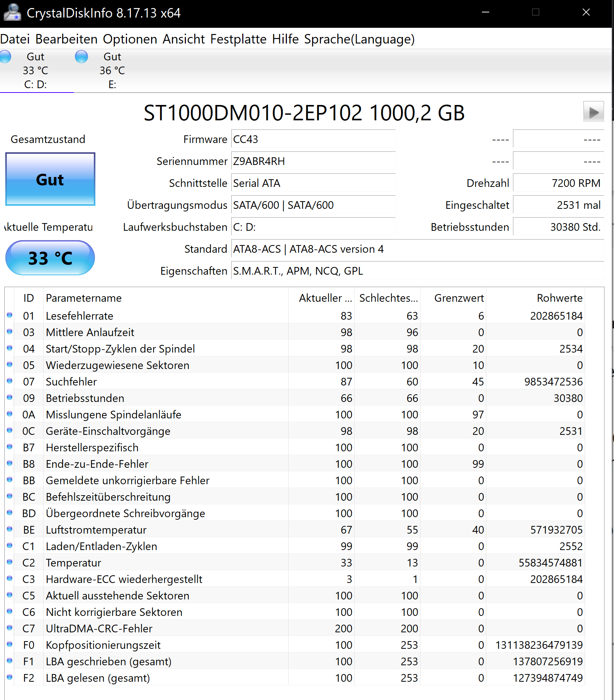Click the status dot of Suchfehler row
This screenshot has width=614, height=700.
click(10, 381)
